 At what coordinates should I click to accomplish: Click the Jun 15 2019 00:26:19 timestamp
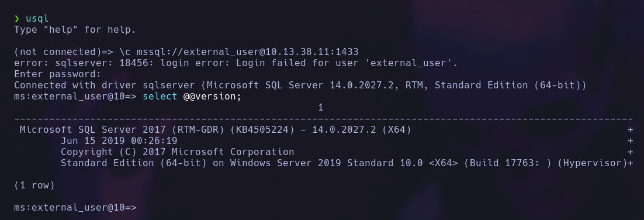119,140
